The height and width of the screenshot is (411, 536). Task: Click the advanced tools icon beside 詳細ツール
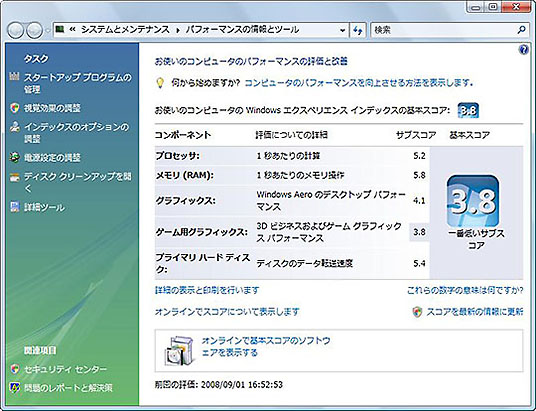click(14, 207)
